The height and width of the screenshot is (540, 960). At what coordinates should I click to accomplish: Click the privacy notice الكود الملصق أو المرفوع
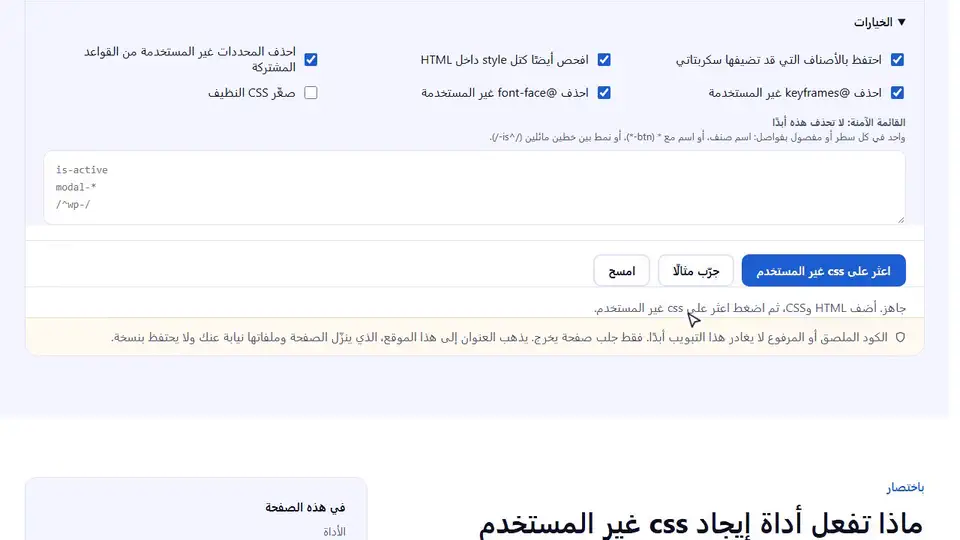tap(499, 337)
